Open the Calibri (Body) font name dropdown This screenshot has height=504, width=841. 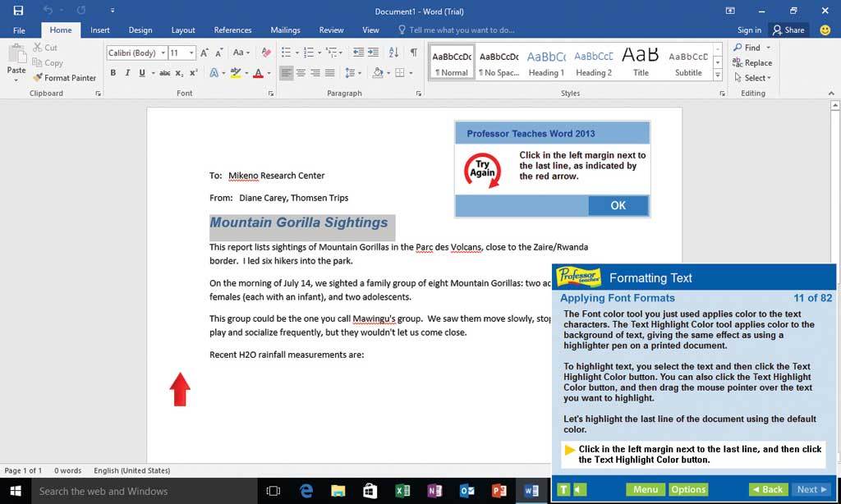[x=163, y=53]
